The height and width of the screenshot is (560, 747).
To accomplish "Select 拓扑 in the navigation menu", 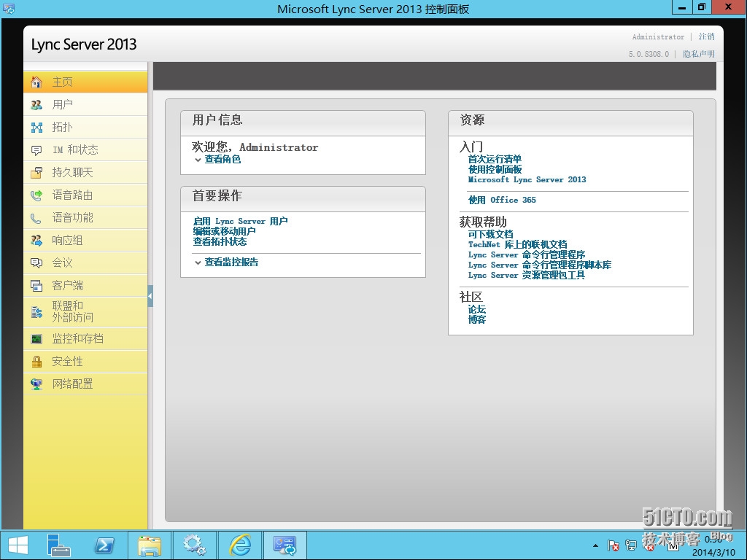I will pos(85,127).
